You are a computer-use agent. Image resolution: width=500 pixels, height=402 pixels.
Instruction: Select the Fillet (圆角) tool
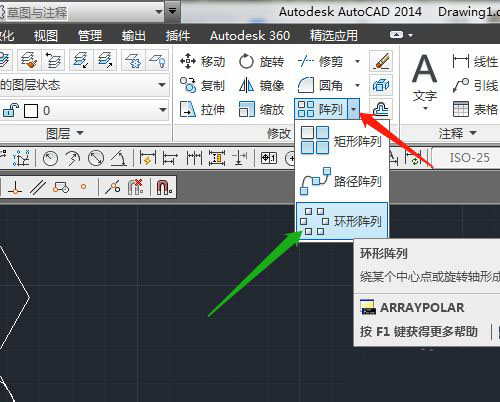click(x=322, y=85)
